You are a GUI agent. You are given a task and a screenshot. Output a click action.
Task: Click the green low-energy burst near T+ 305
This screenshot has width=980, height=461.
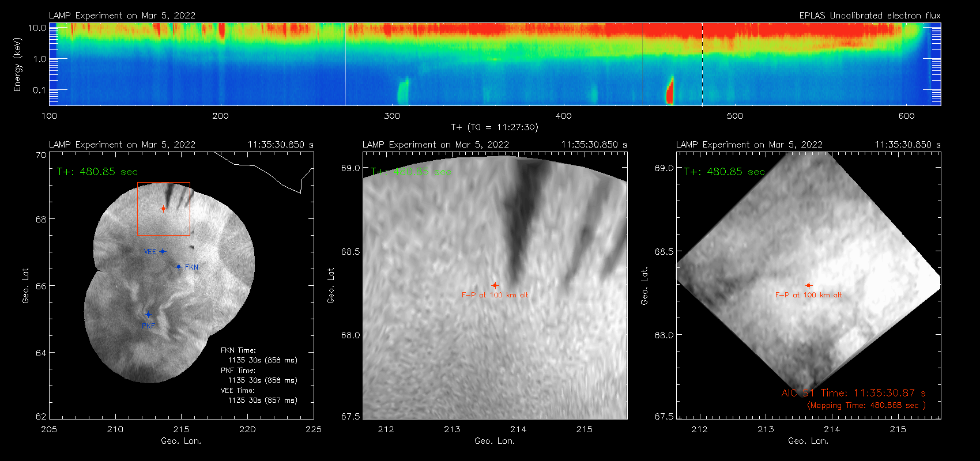click(402, 91)
